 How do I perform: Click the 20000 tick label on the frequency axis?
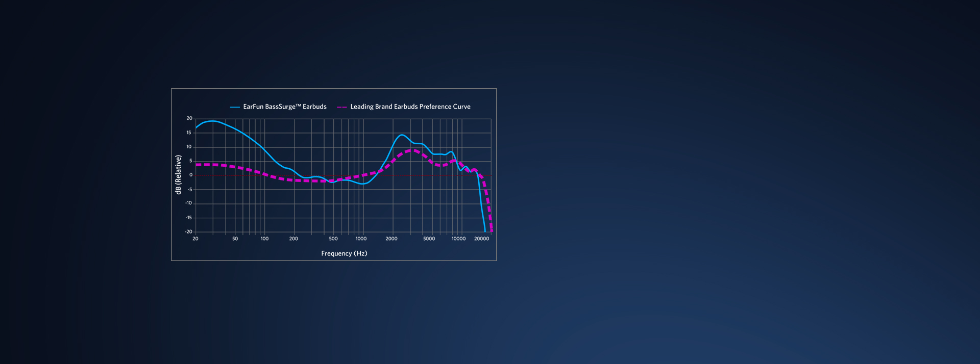(481, 239)
